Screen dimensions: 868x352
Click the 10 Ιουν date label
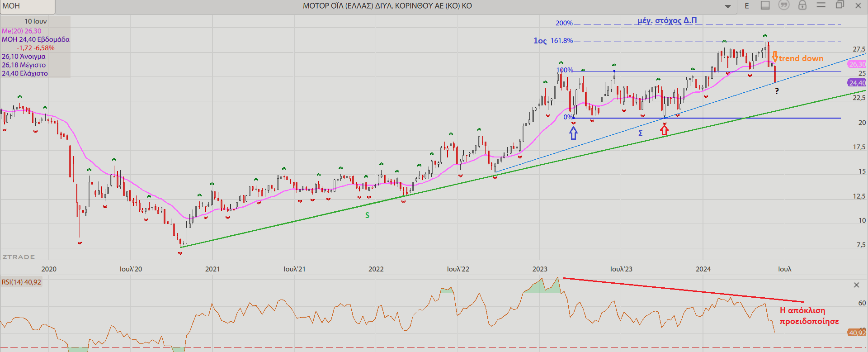pyautogui.click(x=36, y=21)
